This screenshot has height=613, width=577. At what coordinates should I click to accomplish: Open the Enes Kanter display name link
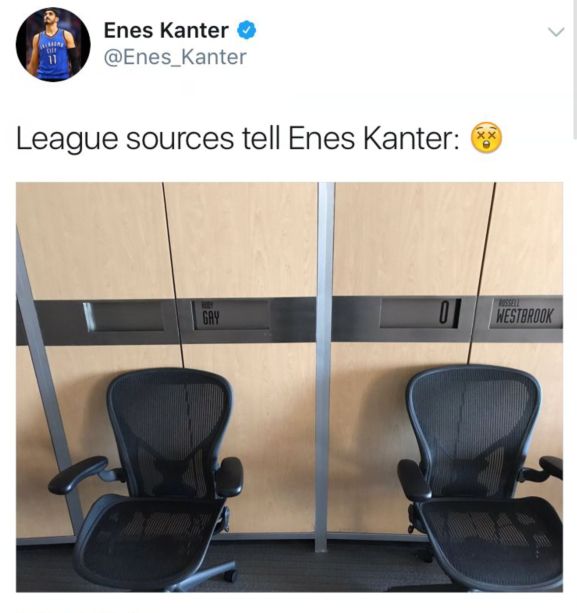pyautogui.click(x=166, y=30)
